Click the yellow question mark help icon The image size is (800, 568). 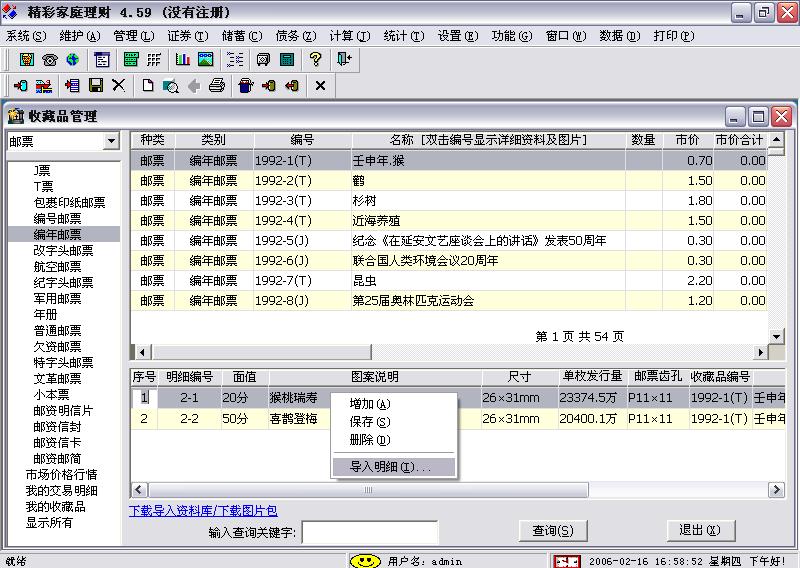[315, 60]
